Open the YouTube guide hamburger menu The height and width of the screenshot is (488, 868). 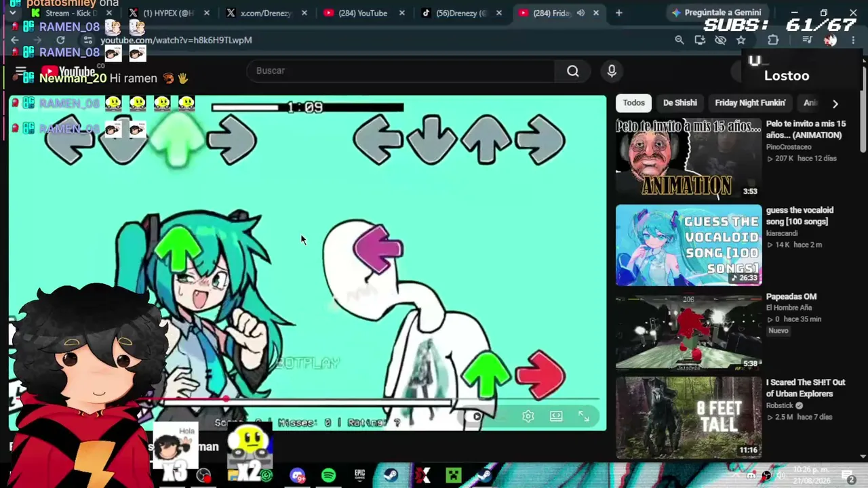pos(20,71)
